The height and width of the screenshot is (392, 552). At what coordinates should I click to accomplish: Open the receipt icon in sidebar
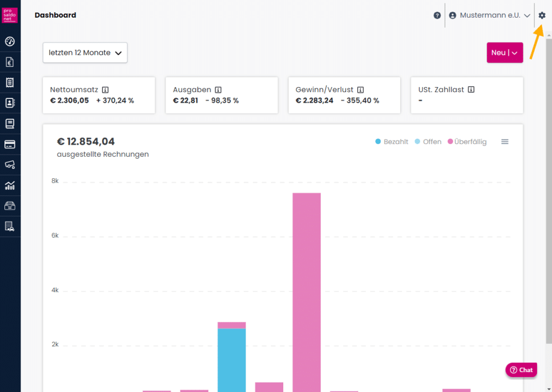pyautogui.click(x=10, y=82)
